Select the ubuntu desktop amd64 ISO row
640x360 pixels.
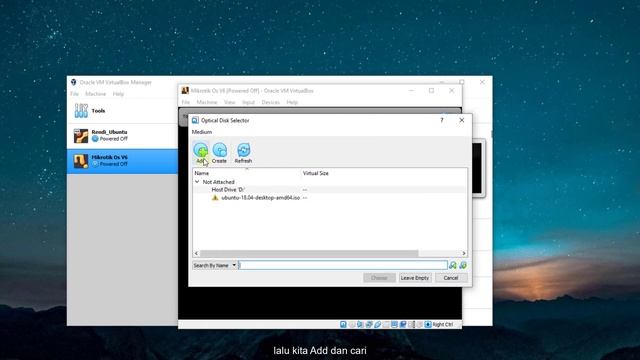click(329, 198)
